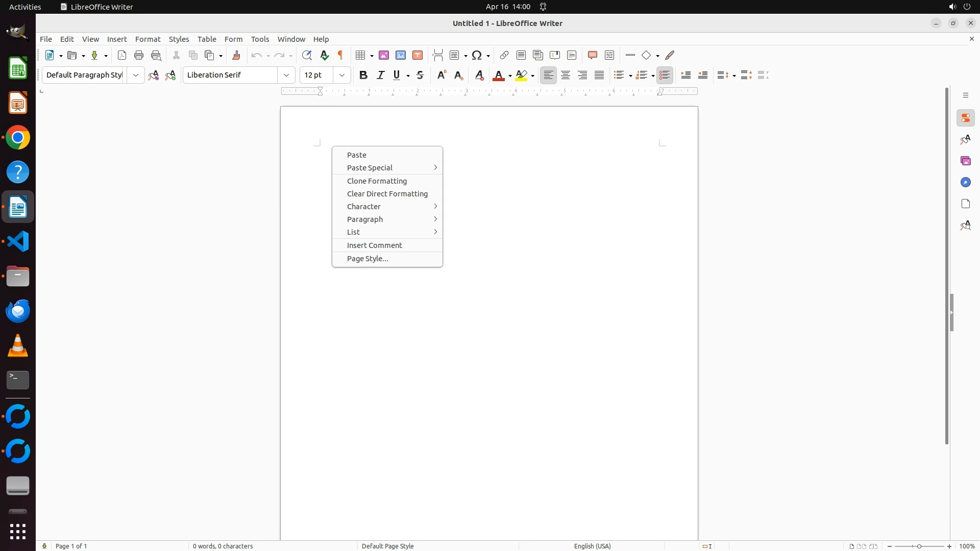
Task: Expand the Font Name dropdown
Action: pyautogui.click(x=286, y=75)
